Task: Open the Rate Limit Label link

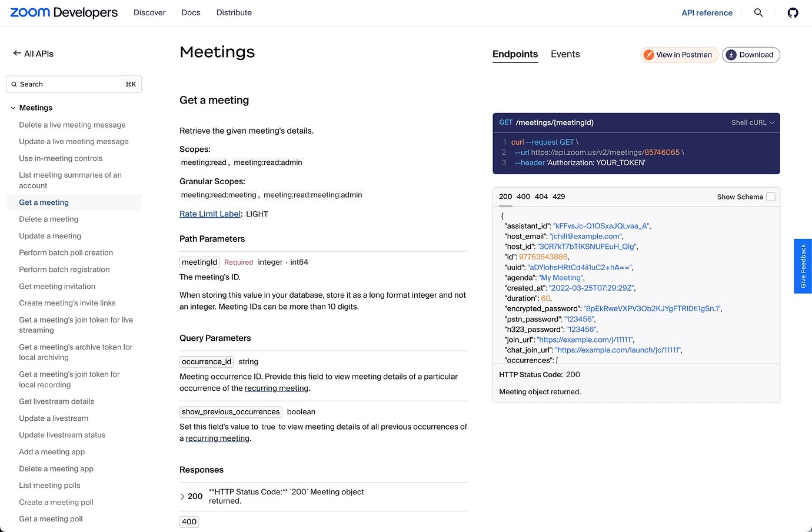Action: 209,214
